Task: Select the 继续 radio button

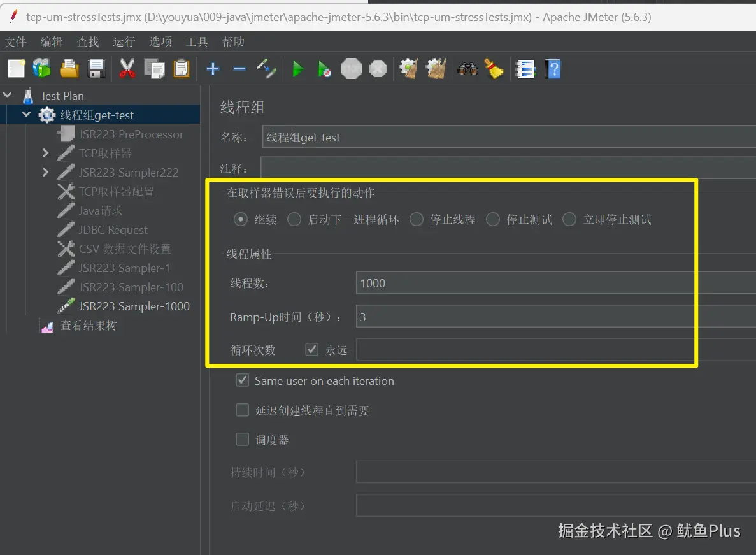Action: click(241, 219)
